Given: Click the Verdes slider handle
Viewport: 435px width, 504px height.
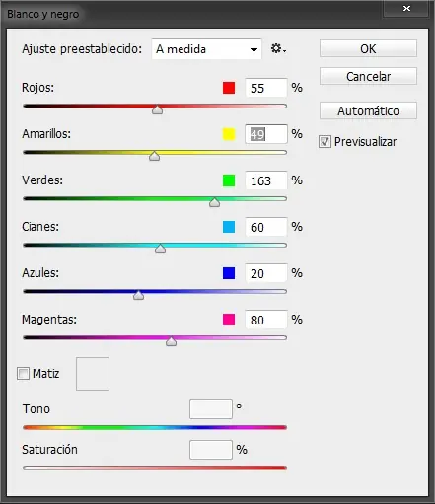Looking at the screenshot, I should 214,202.
